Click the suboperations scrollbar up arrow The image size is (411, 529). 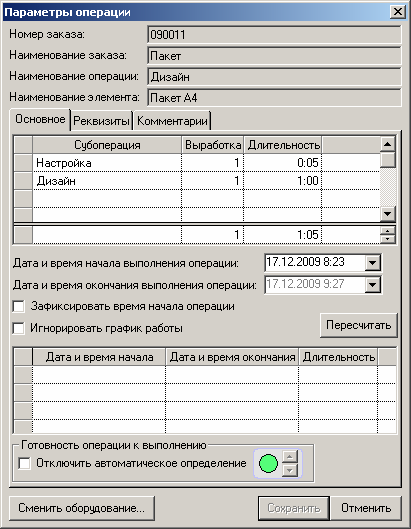click(388, 144)
